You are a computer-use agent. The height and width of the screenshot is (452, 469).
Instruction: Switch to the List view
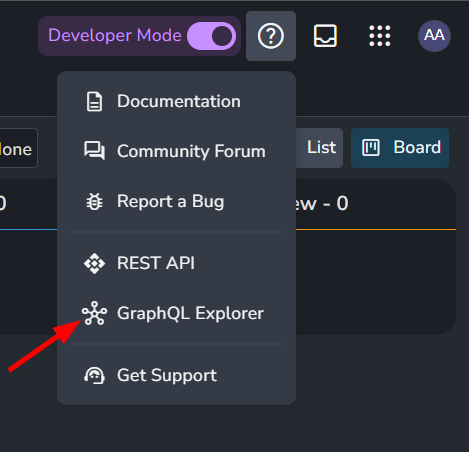(319, 148)
